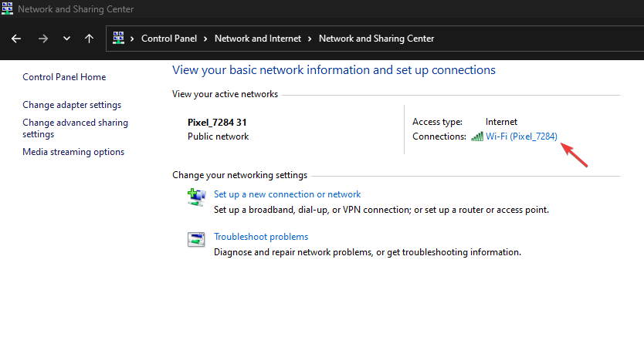Click the Troubleshoot problems icon

[196, 239]
